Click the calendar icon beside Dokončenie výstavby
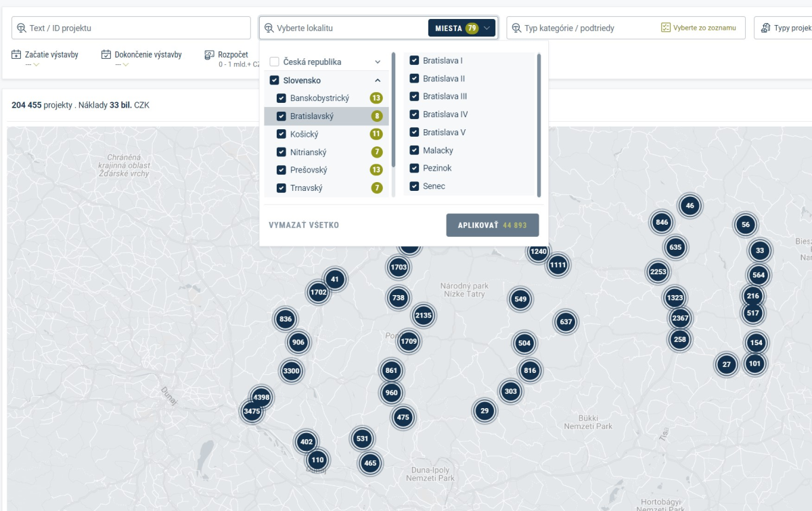 pos(106,55)
